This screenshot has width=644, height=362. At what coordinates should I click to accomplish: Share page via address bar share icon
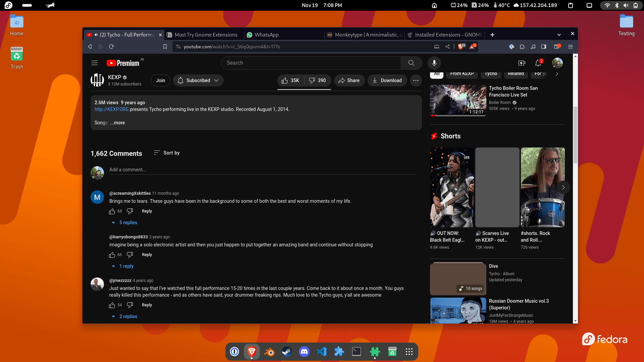447,47
